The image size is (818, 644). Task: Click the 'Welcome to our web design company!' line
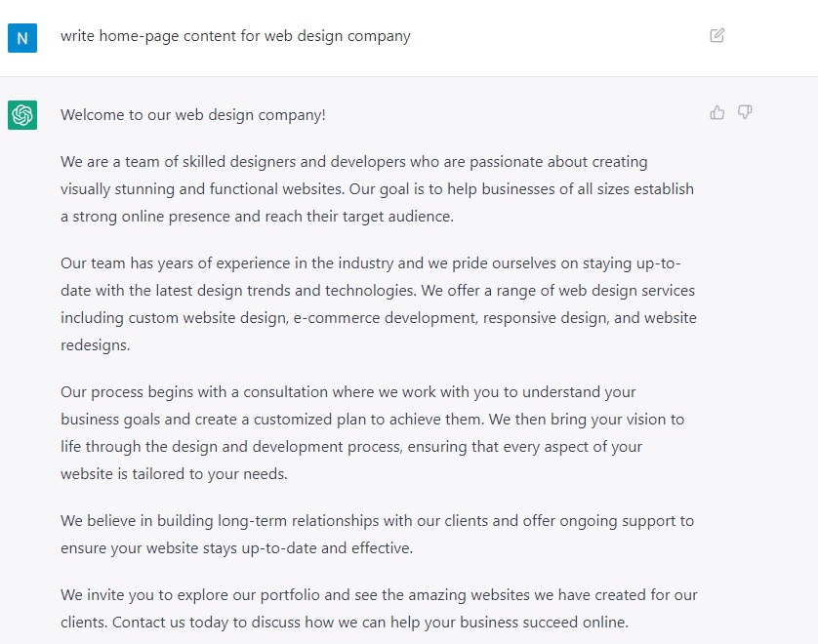(193, 115)
